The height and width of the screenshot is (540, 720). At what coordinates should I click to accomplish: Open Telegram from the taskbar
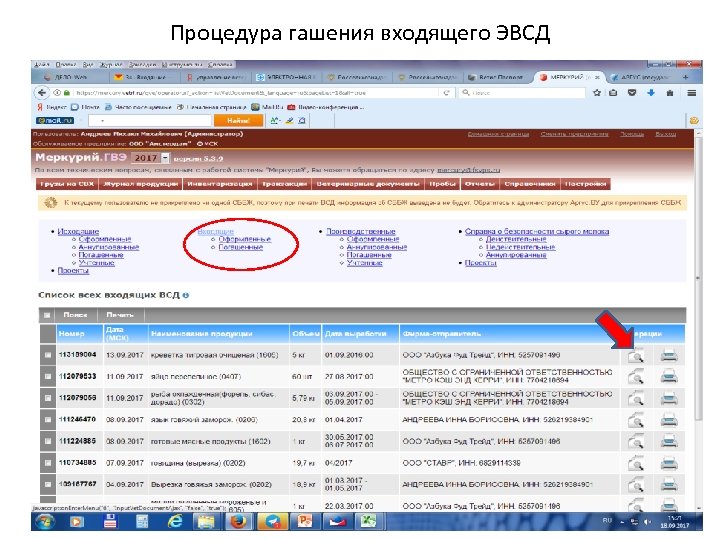coord(273,522)
